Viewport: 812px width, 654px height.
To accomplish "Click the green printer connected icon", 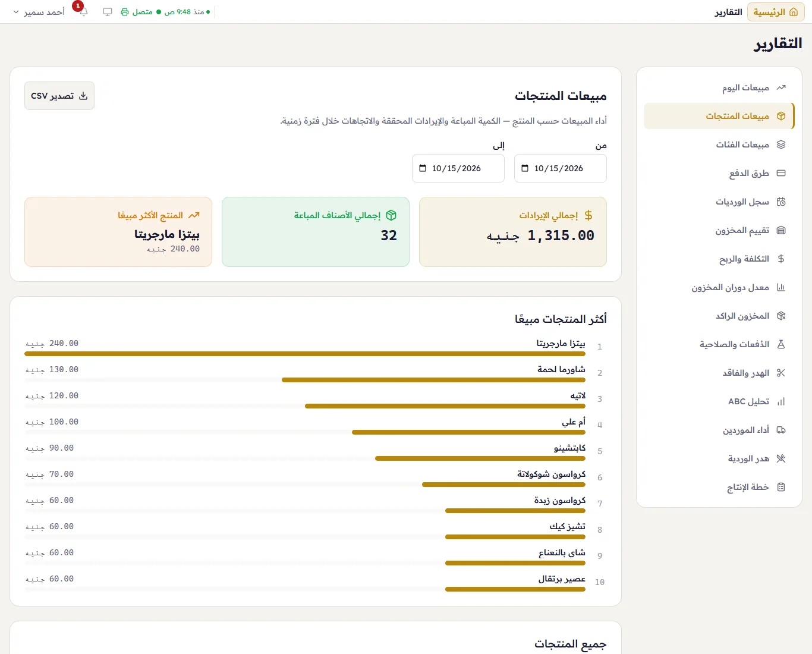I will (125, 12).
